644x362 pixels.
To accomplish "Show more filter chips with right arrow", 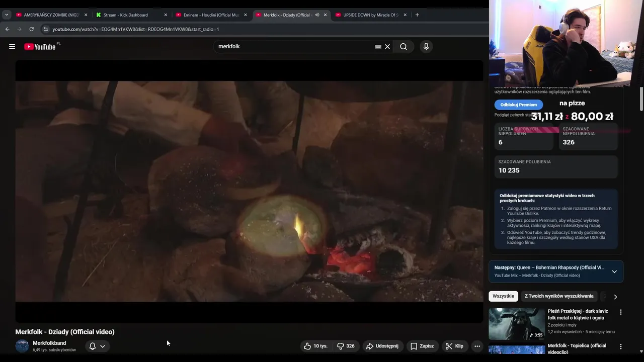I will pos(615,297).
